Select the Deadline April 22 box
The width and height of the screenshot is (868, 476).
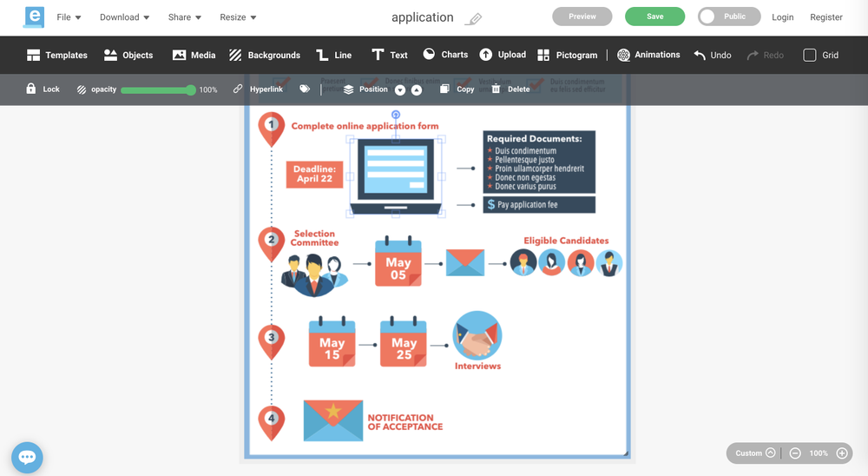[314, 174]
